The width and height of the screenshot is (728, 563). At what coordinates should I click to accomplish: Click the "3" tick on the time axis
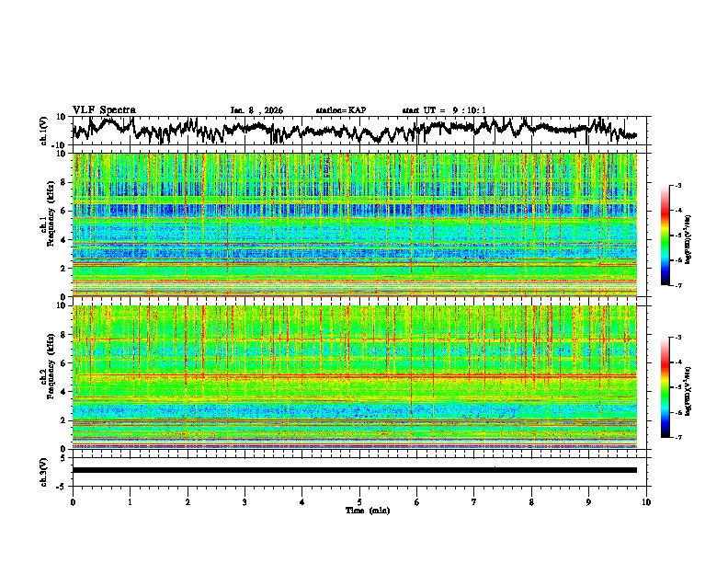(x=245, y=502)
